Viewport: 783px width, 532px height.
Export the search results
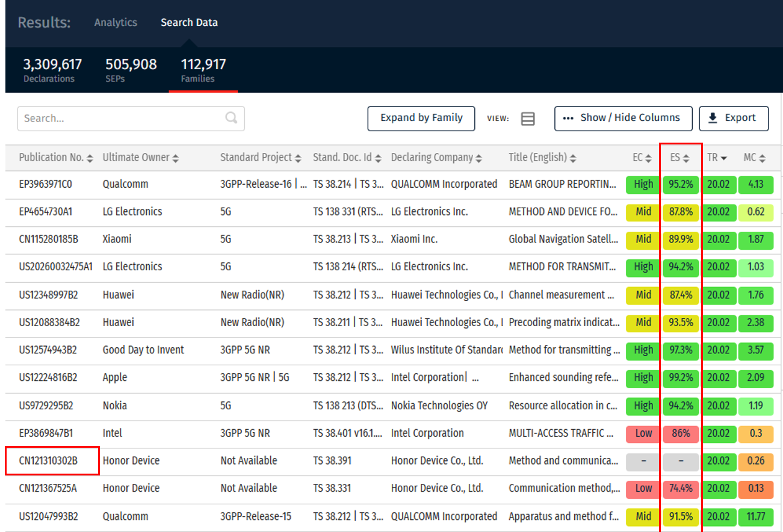734,119
